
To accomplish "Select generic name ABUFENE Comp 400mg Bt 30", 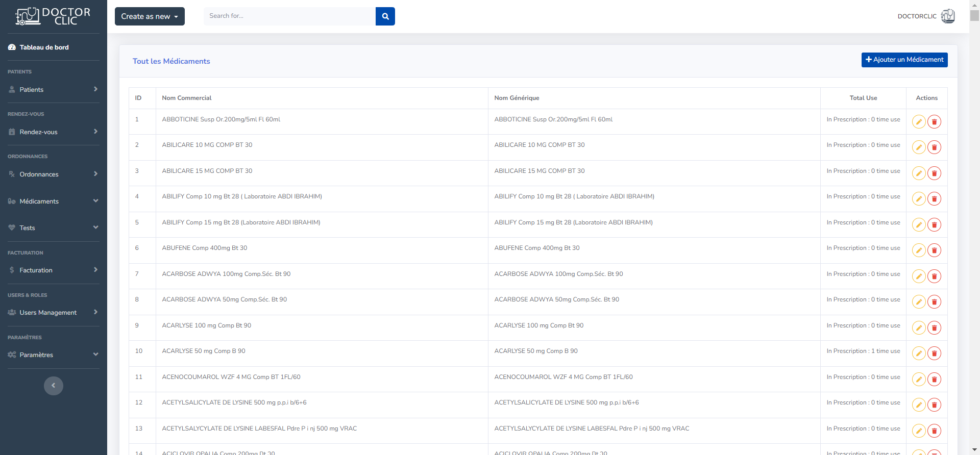I will point(537,248).
